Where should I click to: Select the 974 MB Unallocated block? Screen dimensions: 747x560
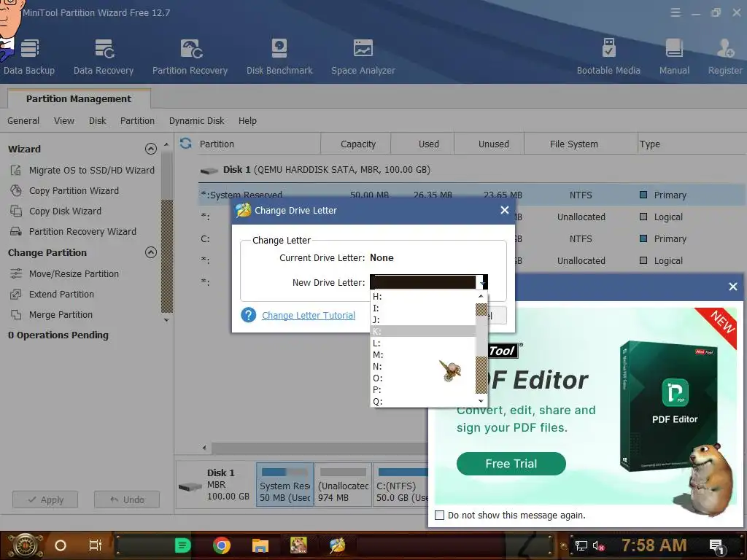(343, 484)
